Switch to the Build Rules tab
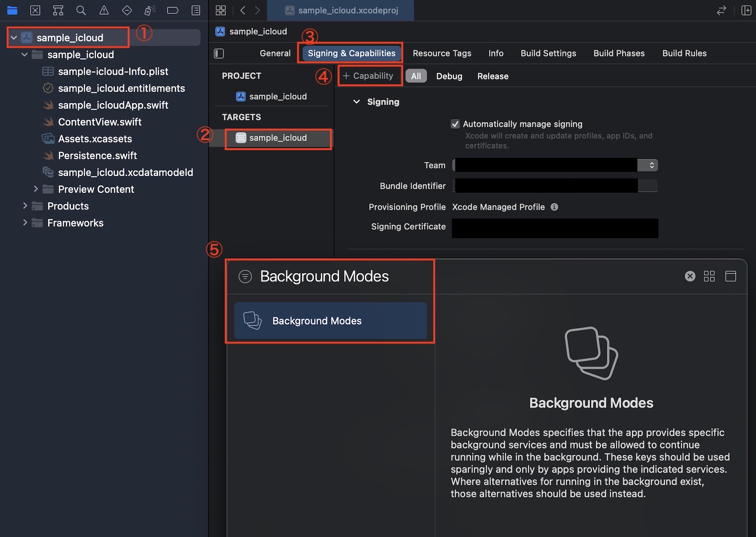Screen dimensions: 756x537 click(684, 53)
